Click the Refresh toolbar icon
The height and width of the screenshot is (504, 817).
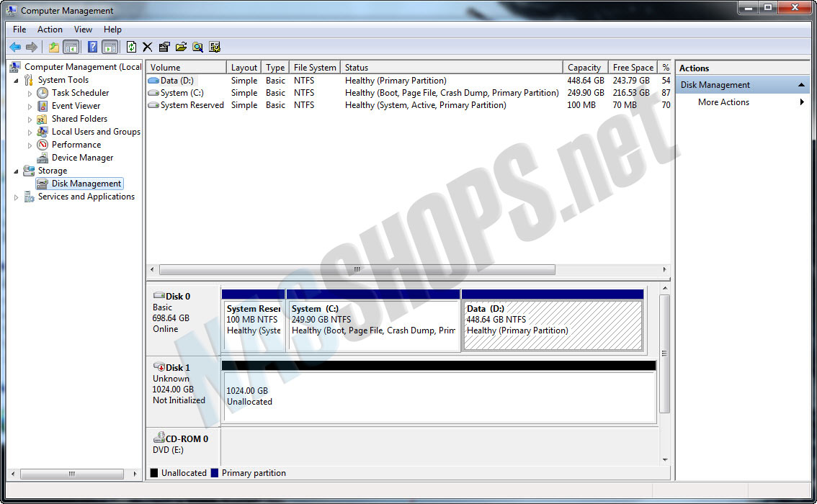[x=131, y=48]
